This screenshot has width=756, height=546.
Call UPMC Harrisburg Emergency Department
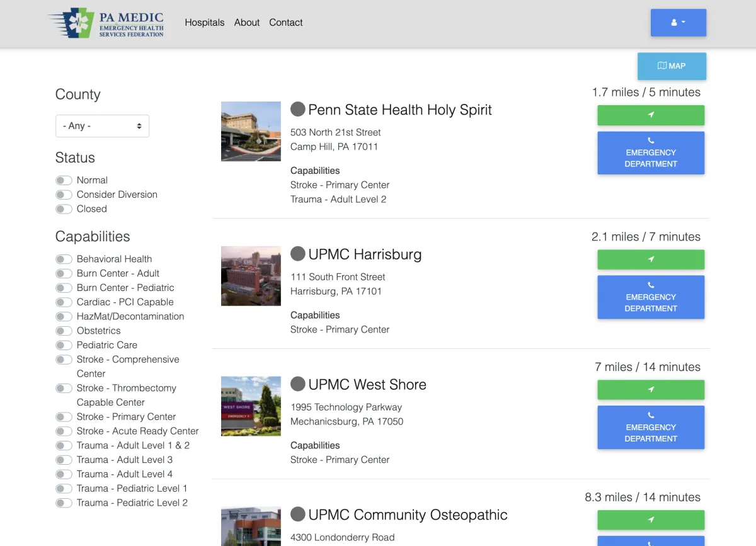(651, 297)
